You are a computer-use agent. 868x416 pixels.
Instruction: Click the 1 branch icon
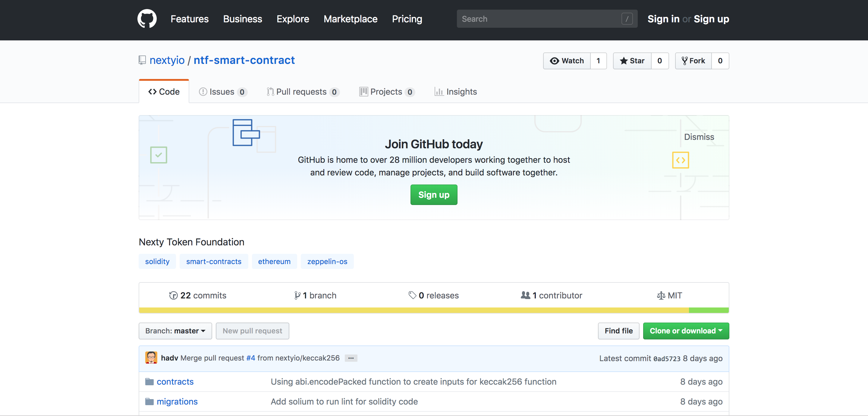(297, 296)
